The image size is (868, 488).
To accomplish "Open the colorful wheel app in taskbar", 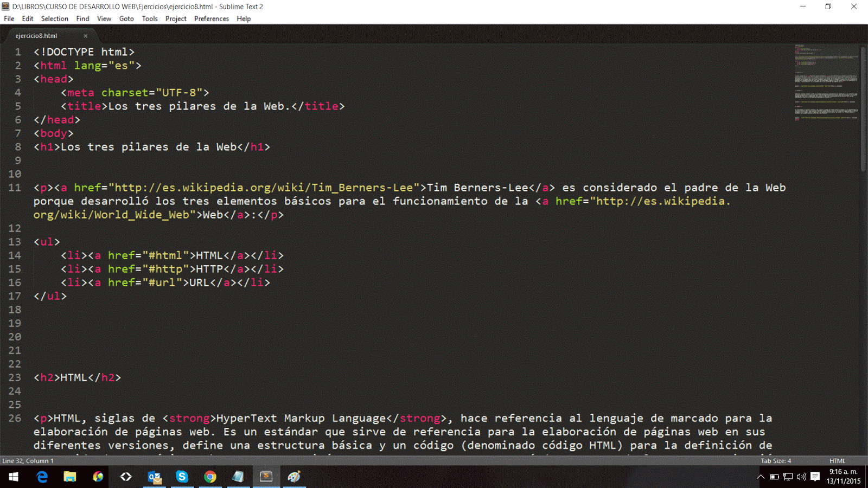I will [98, 477].
